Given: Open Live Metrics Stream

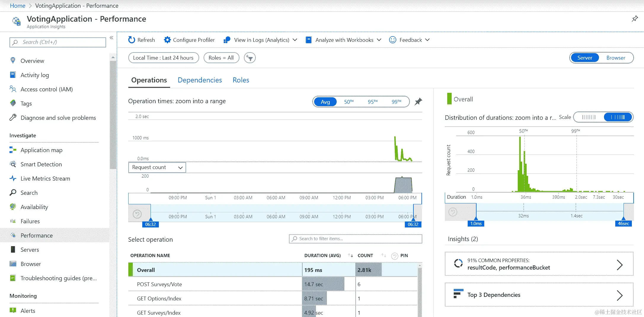Looking at the screenshot, I should coord(45,179).
